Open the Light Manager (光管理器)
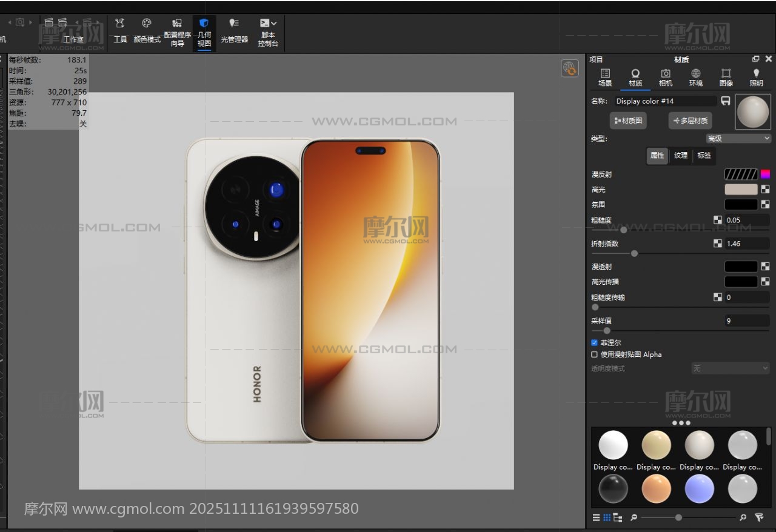This screenshot has width=776, height=532. [234, 32]
